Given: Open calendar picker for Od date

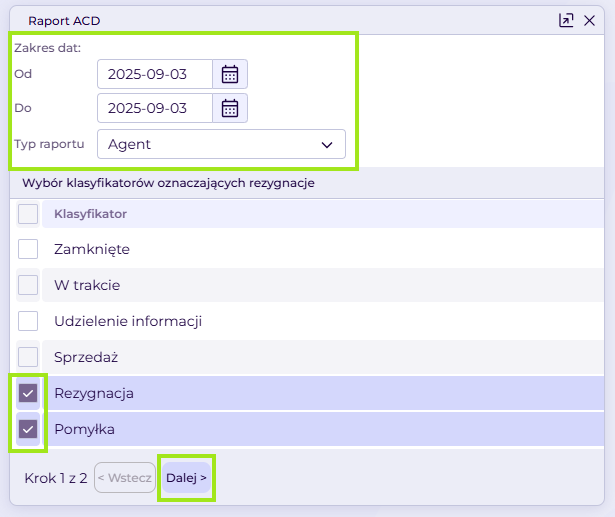Looking at the screenshot, I should [x=230, y=74].
